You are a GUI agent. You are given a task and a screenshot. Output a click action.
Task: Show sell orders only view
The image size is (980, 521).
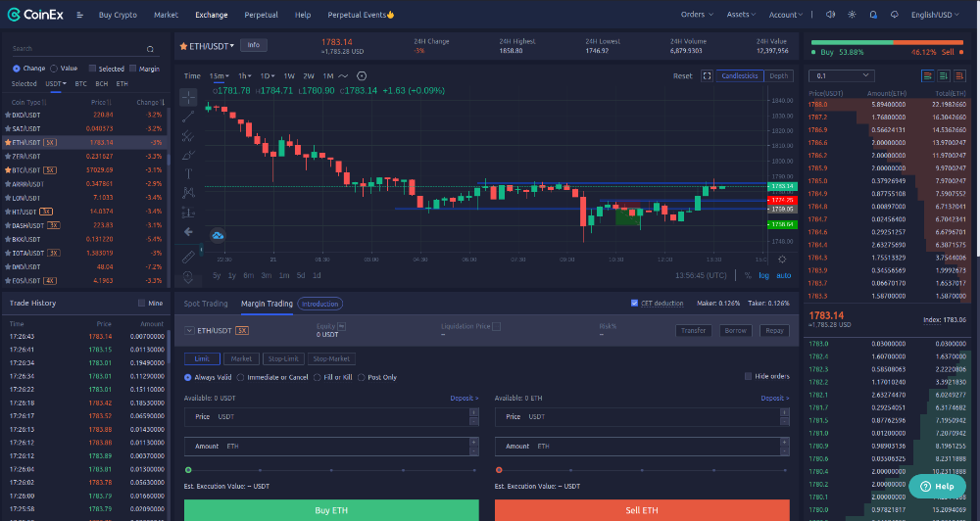point(960,75)
